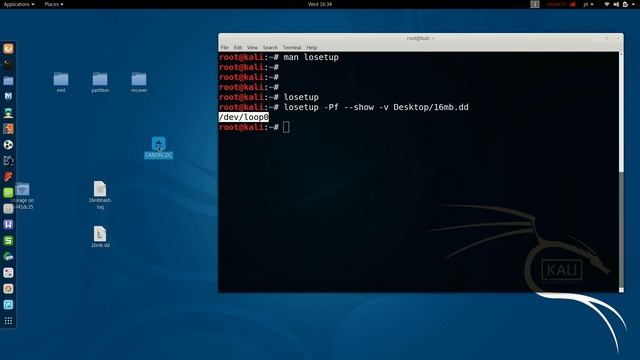Select the network storage share desktop icon

(x=23, y=196)
